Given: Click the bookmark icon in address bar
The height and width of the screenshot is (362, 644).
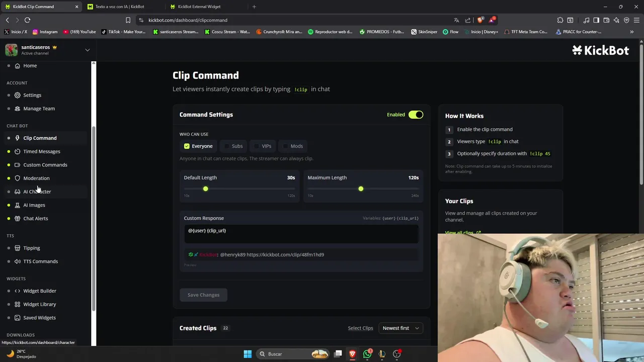Looking at the screenshot, I should (128, 20).
